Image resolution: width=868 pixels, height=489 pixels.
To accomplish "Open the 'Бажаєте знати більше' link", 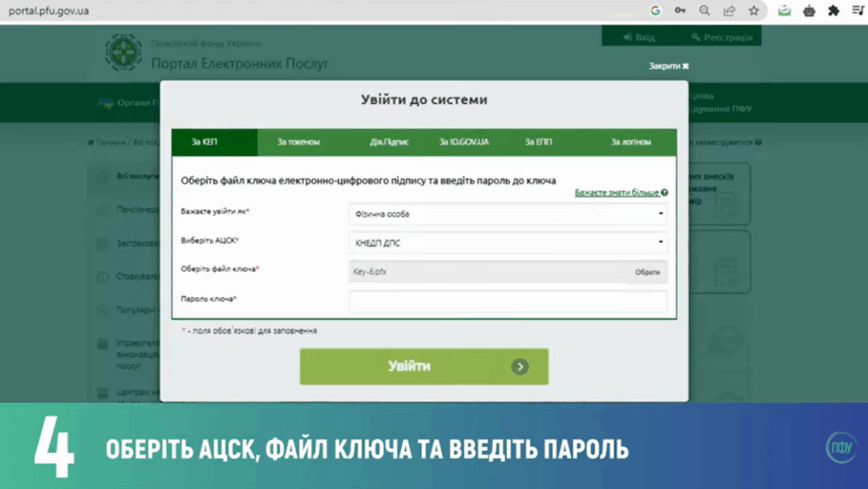I will tap(617, 193).
